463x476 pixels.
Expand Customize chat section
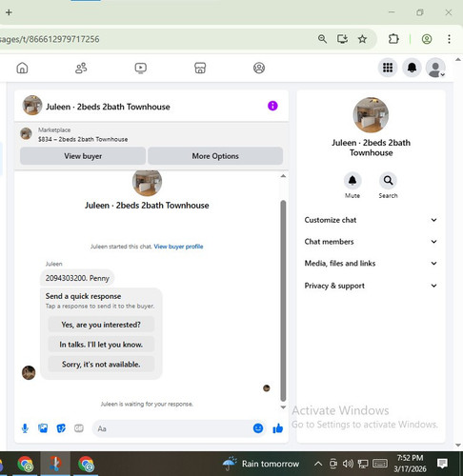pos(371,220)
